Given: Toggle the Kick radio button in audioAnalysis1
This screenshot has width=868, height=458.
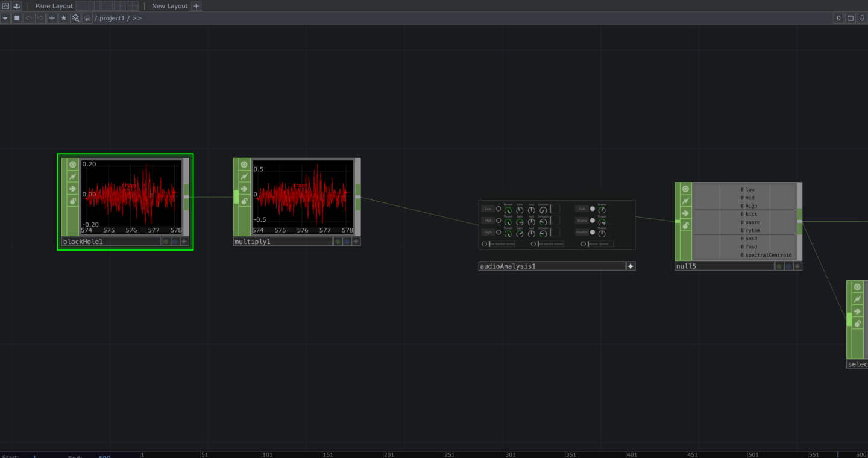Looking at the screenshot, I should click(x=593, y=209).
